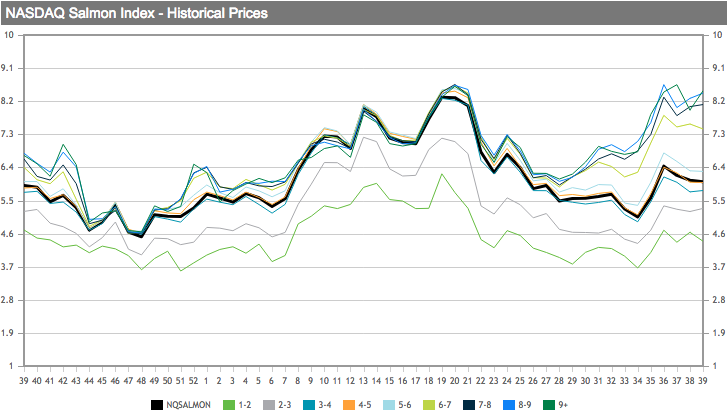Toggle the 8-9 series legend label
The image size is (728, 419).
tap(525, 405)
